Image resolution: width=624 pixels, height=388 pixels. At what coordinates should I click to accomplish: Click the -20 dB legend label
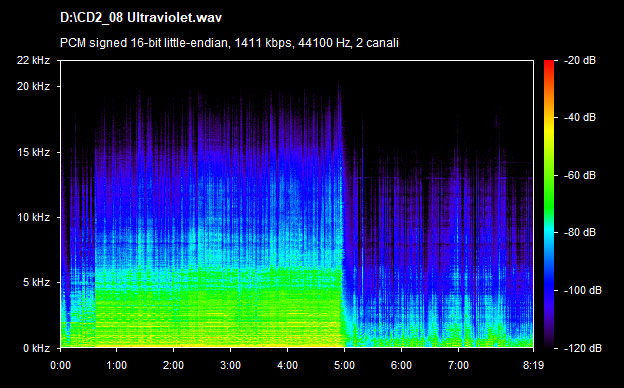579,60
